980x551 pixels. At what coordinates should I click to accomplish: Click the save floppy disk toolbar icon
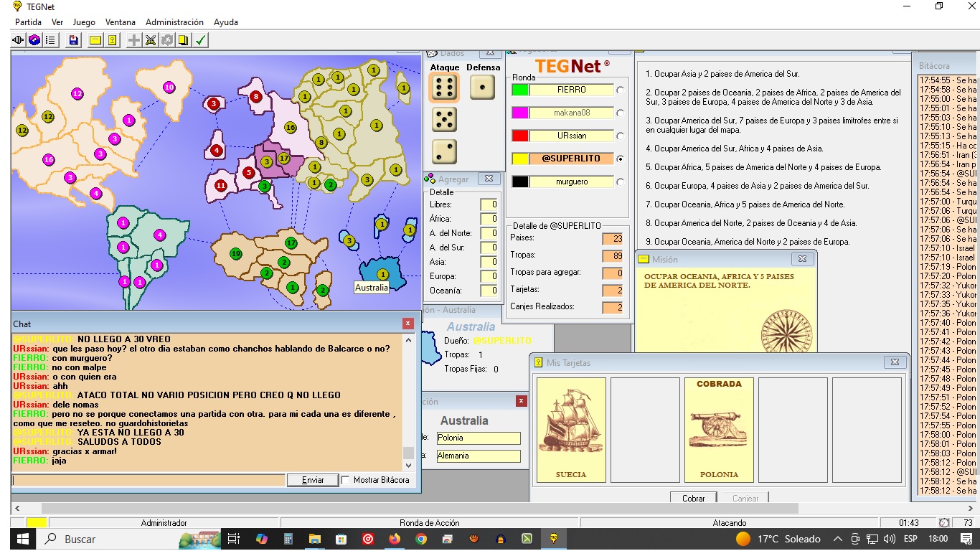[x=73, y=40]
